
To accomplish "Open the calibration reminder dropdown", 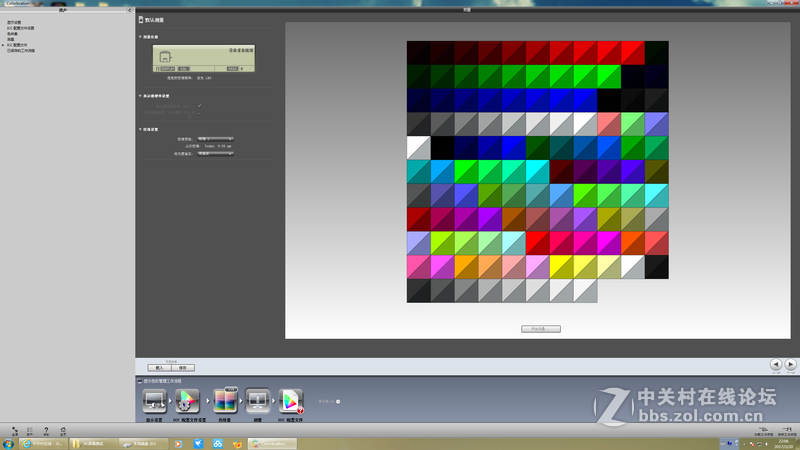I will click(215, 154).
